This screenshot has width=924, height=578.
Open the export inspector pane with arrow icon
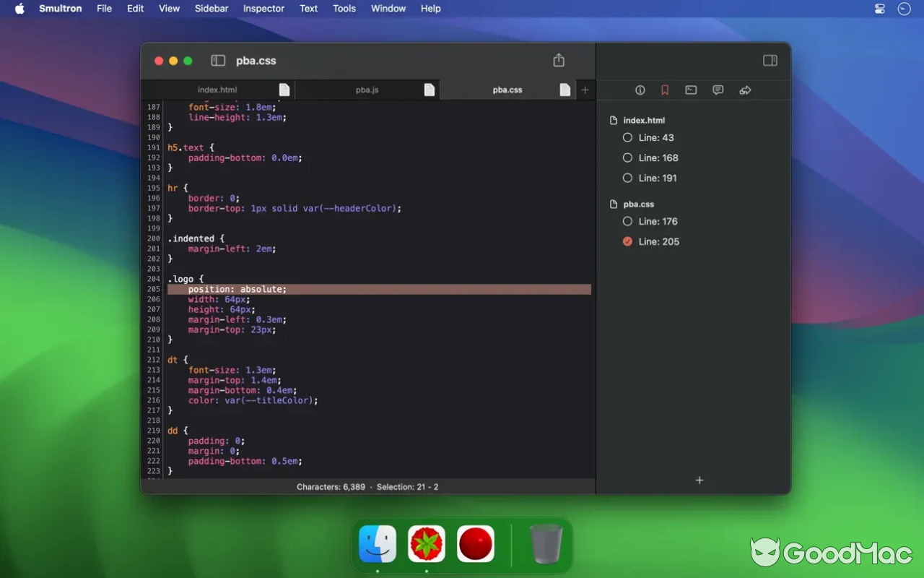745,90
